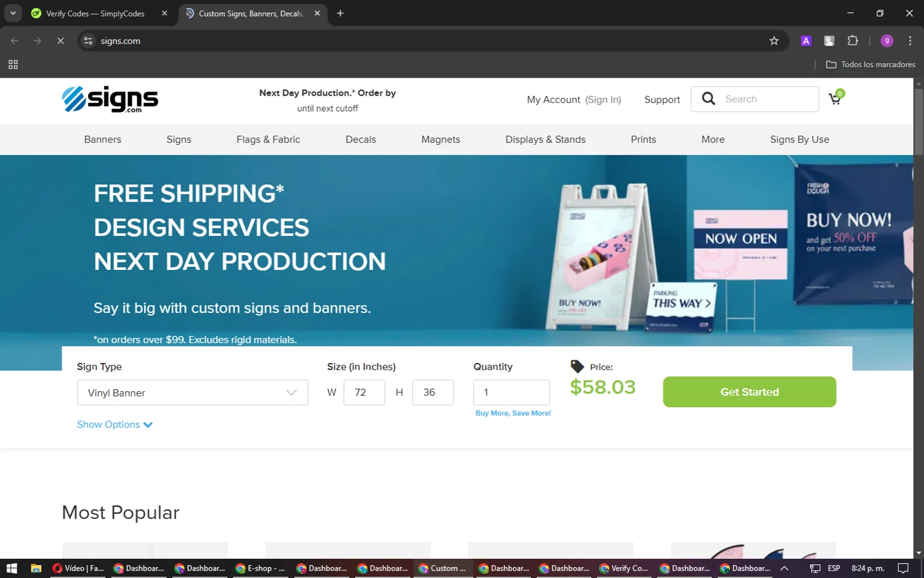Viewport: 924px width, 578px height.
Task: Open the Todos los marcadores folder
Action: [870, 64]
